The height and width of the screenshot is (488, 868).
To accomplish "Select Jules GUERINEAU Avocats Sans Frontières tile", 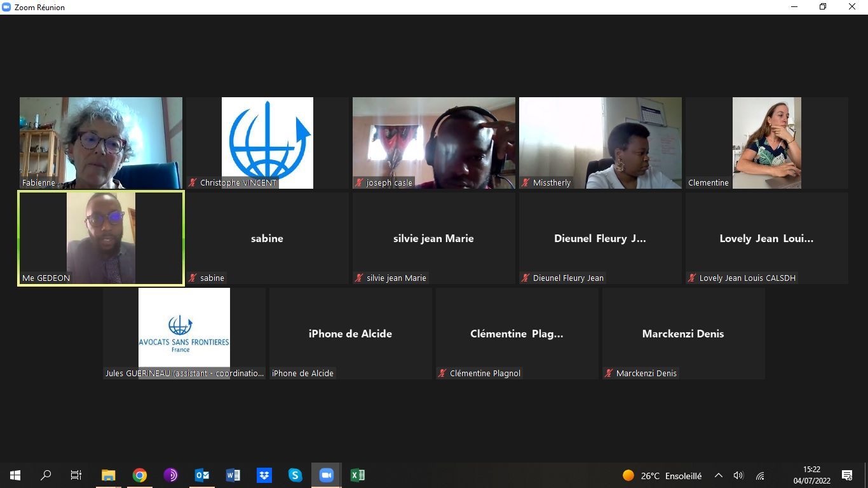I will tap(184, 334).
